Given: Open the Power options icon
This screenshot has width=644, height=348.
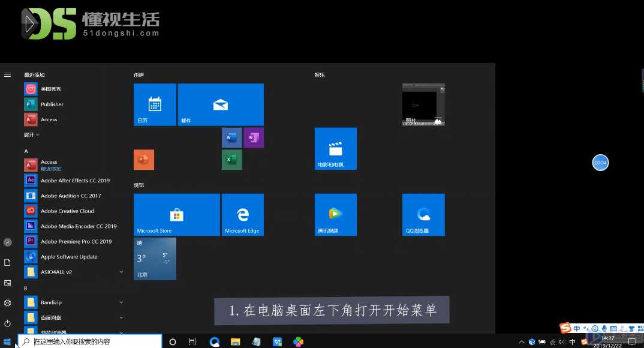Looking at the screenshot, I should pyautogui.click(x=7, y=323).
